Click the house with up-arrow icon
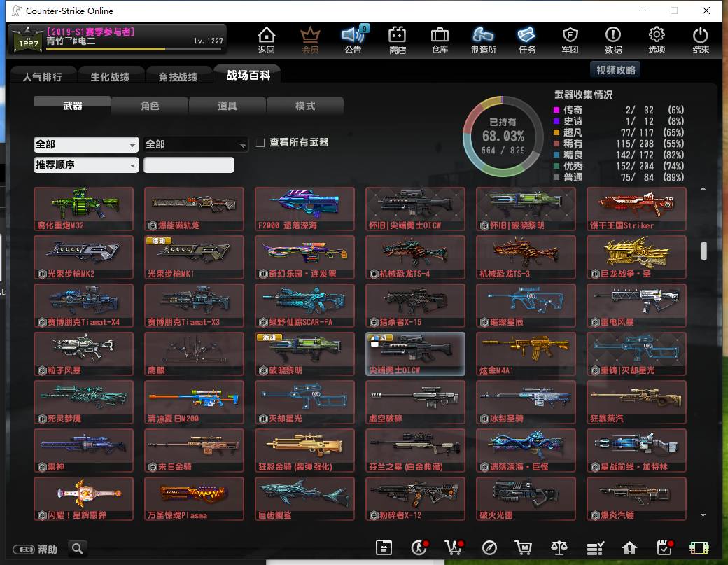The width and height of the screenshot is (728, 565). (629, 548)
